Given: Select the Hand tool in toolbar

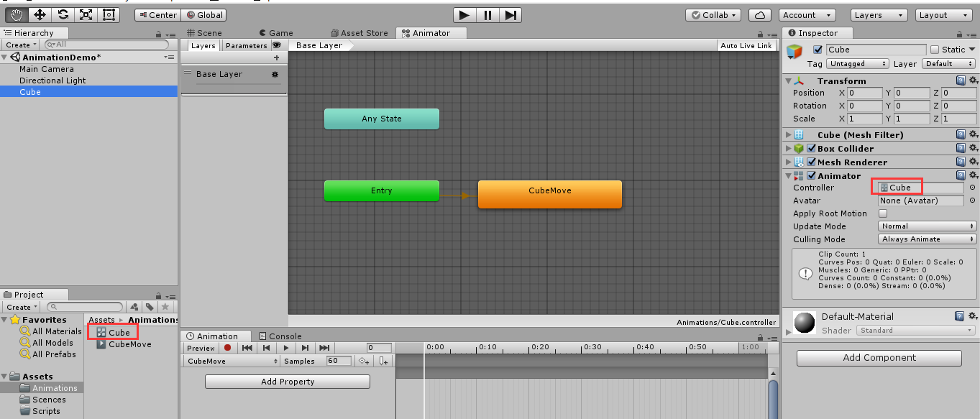Looking at the screenshot, I should click(x=17, y=14).
